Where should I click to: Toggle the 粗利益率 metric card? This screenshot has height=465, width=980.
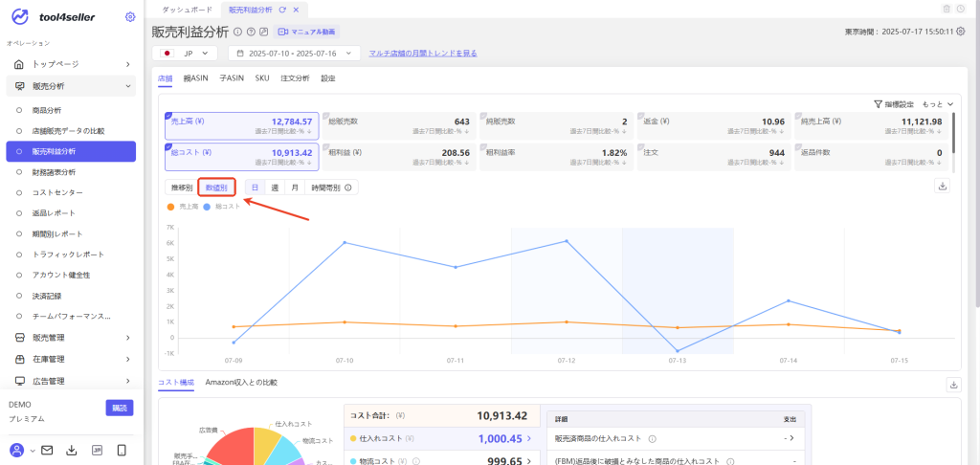pyautogui.click(x=556, y=157)
